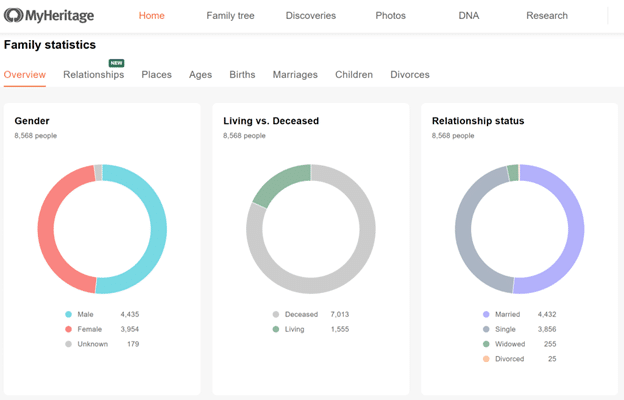
Task: Click the Widowed legend color dot
Action: point(486,344)
